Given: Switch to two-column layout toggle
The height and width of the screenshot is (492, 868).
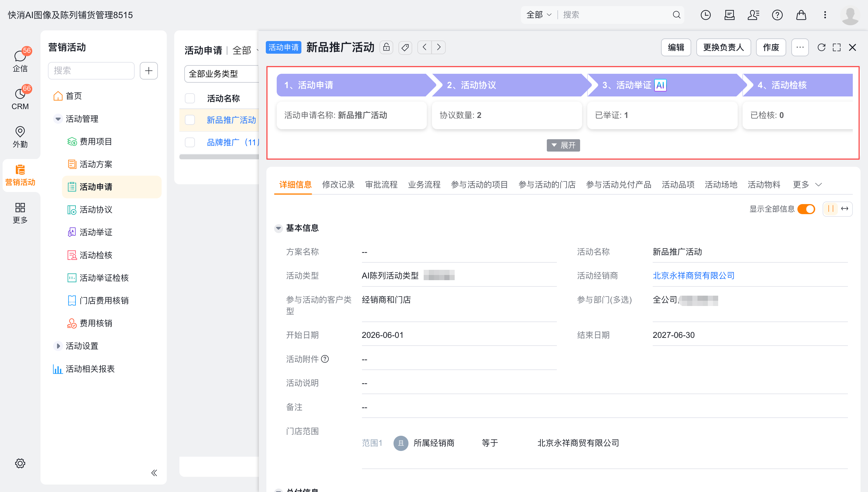Looking at the screenshot, I should [x=831, y=209].
